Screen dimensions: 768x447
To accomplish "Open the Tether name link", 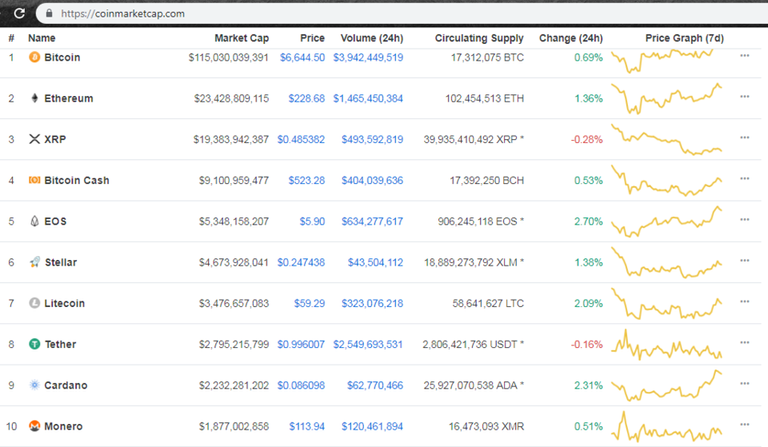I will pos(60,344).
